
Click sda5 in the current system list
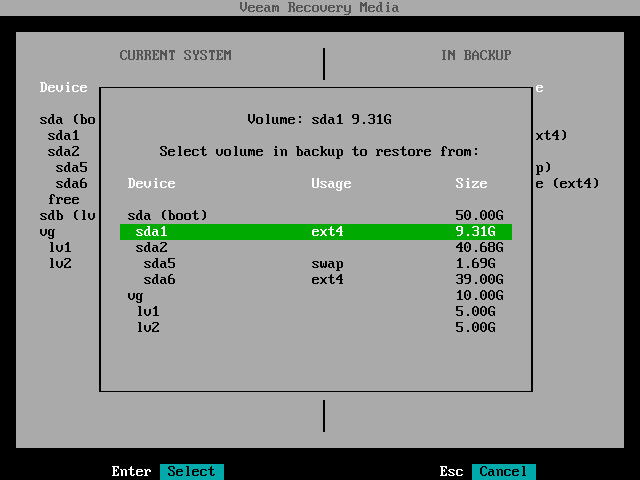point(71,167)
